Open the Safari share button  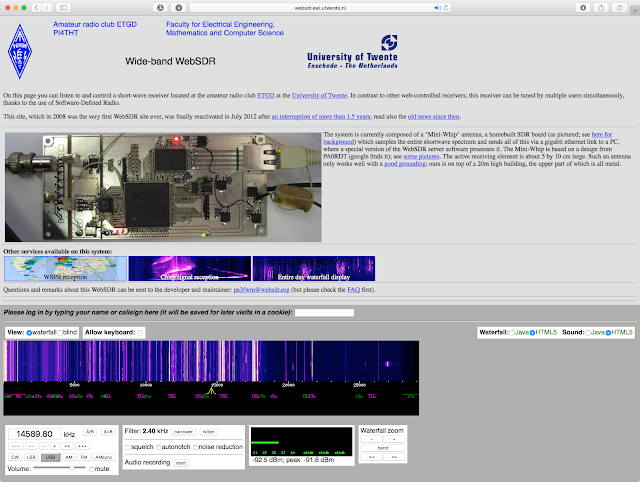point(601,8)
